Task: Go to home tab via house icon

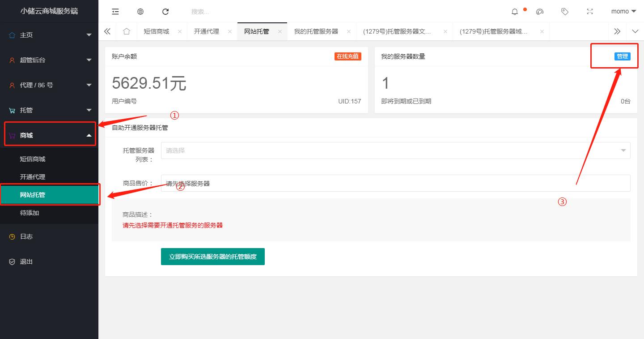Action: [x=127, y=31]
